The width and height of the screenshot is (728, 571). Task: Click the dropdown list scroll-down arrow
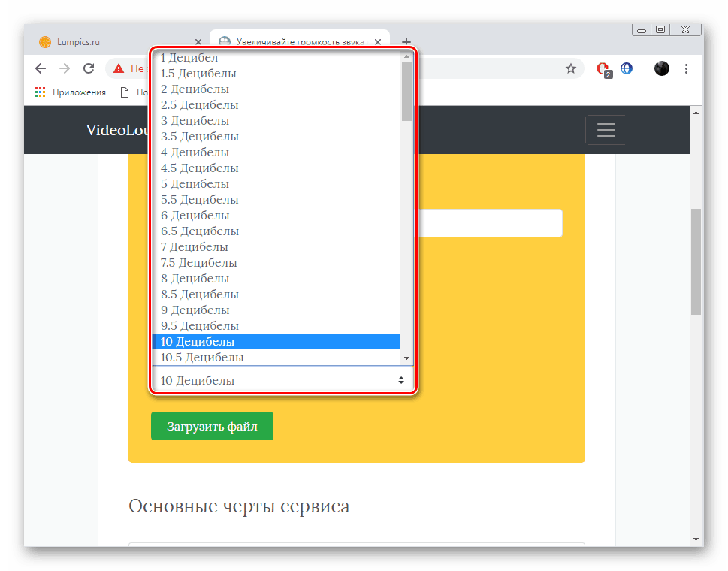406,358
